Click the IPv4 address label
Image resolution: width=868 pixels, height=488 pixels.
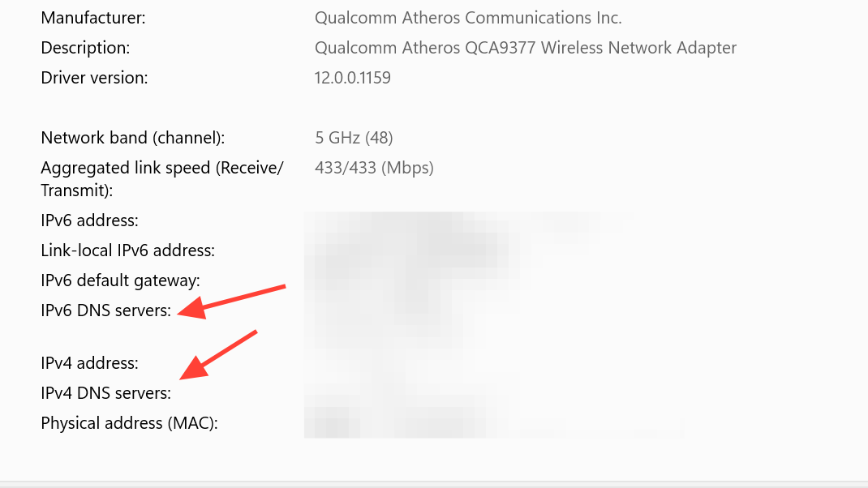89,362
